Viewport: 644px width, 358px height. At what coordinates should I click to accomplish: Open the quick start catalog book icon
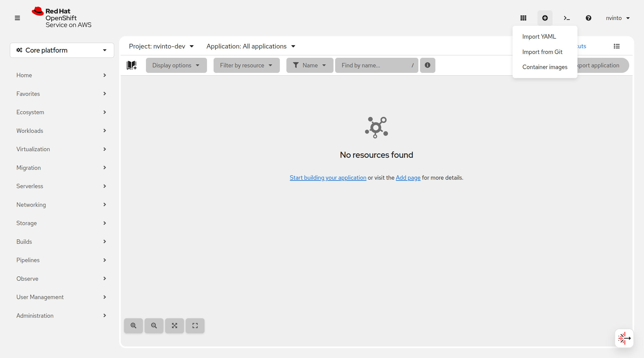click(x=132, y=65)
